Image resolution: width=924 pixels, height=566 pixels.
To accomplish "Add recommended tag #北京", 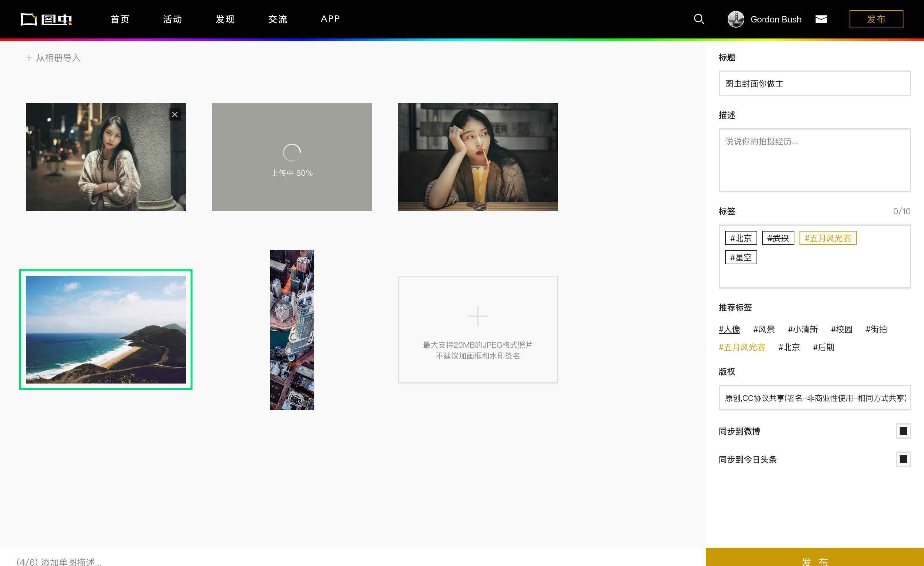I will tap(789, 347).
